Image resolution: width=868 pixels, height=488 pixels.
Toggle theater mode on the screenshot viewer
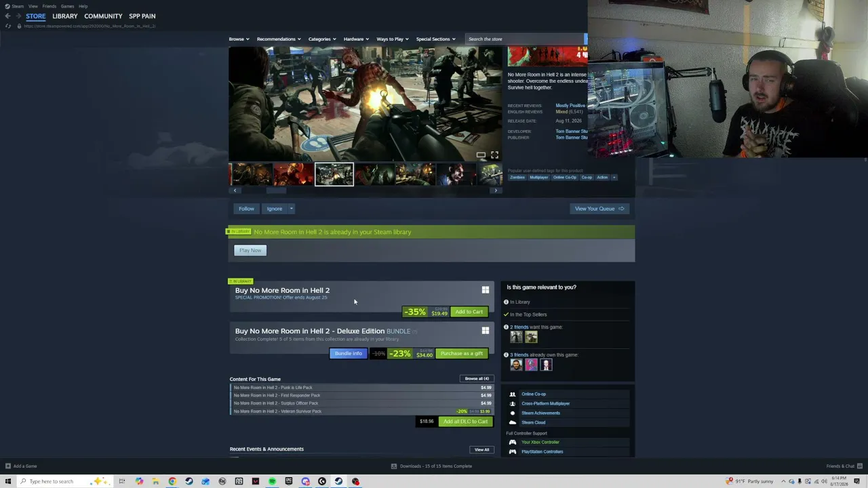(481, 155)
